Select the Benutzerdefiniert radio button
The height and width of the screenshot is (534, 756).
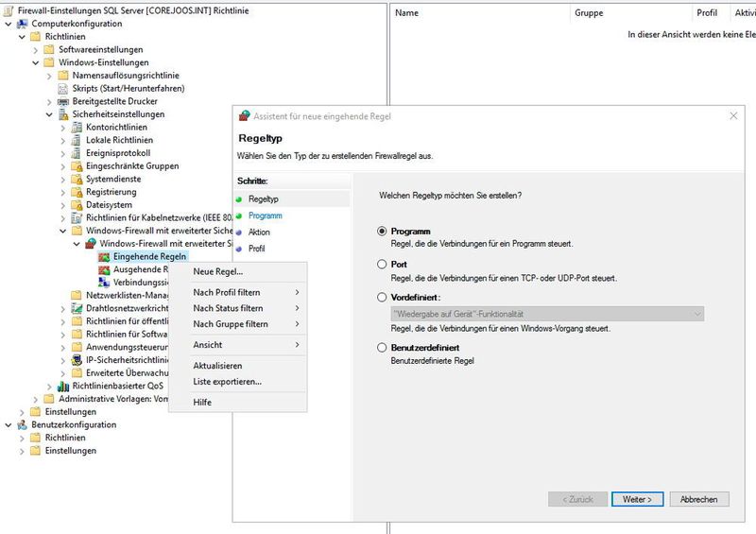coord(382,347)
